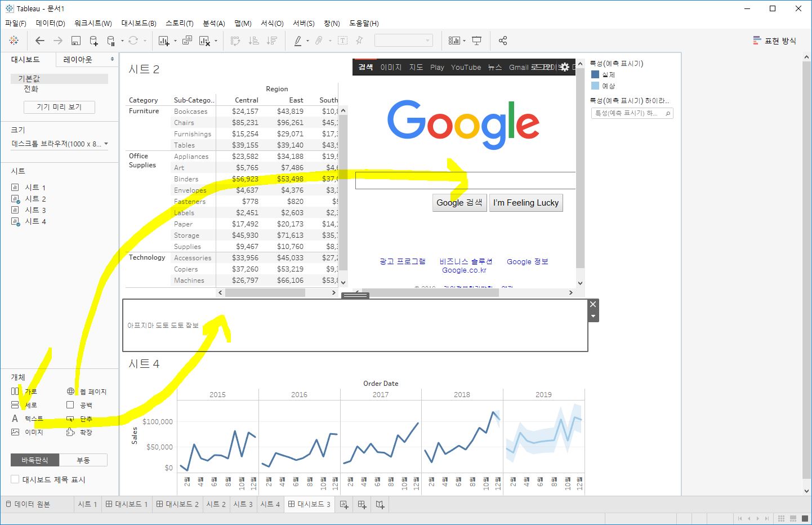The width and height of the screenshot is (812, 525).
Task: Click the new worksheet icon in bottom tab bar
Action: (x=344, y=505)
